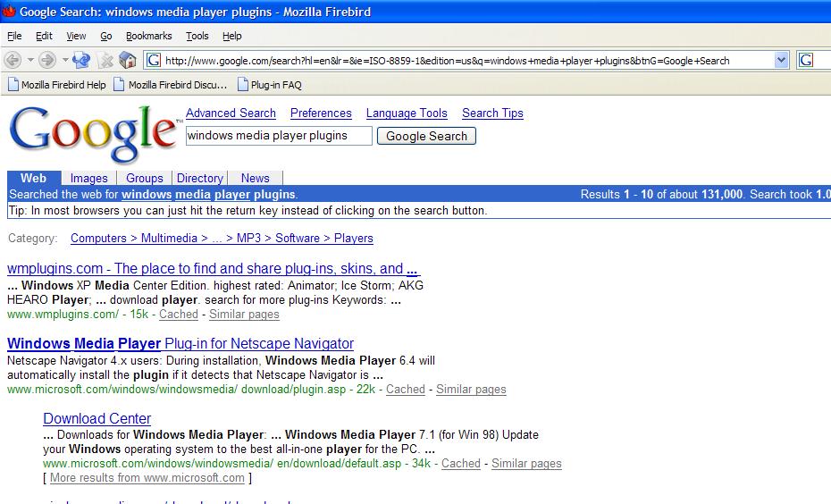The width and height of the screenshot is (831, 504).
Task: Open Similar pages for plugin.asp result
Action: [x=471, y=390]
